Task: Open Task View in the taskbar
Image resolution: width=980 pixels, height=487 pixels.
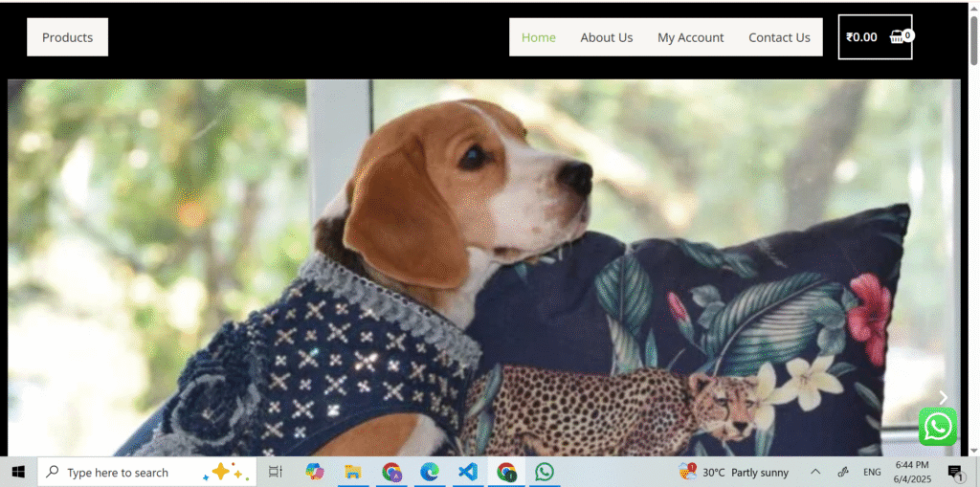Action: (276, 472)
